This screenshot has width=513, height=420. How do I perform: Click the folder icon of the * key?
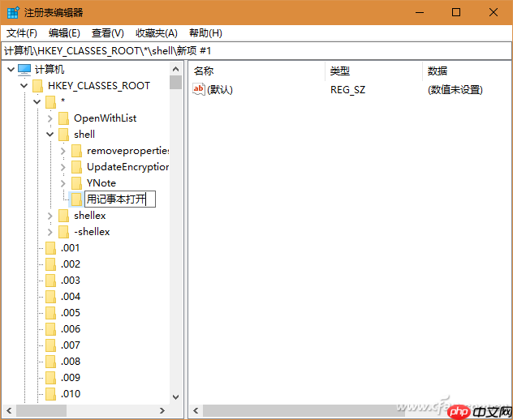pyautogui.click(x=50, y=102)
